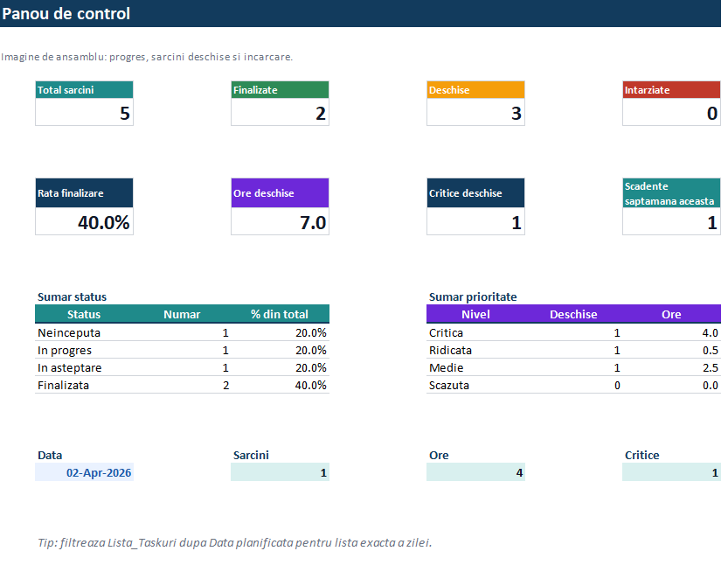
Task: Select the 'Finalizata' status cell
Action: 84,385
